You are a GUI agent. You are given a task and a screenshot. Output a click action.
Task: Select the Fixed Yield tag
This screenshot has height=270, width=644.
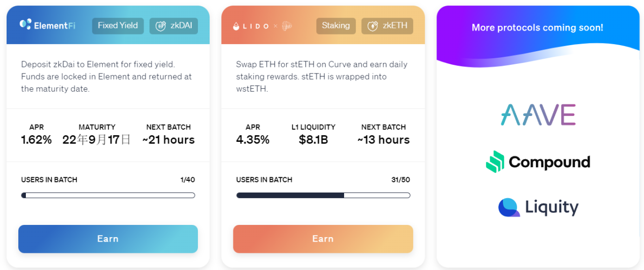point(118,26)
